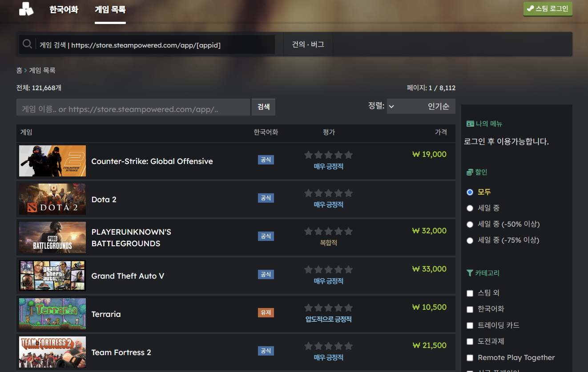Click the star rating for Grand Theft Auto V
588x372 pixels.
(x=328, y=269)
